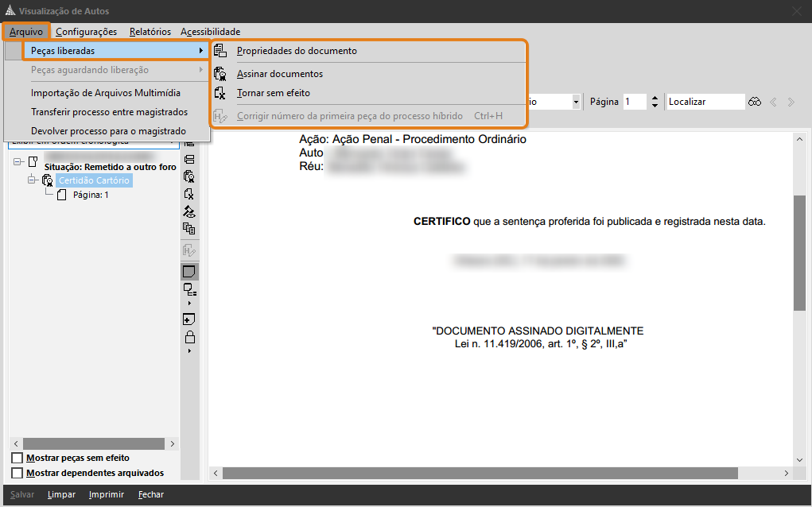
Task: Toggle the highlighted note icon in the vertical toolbar
Action: click(189, 271)
